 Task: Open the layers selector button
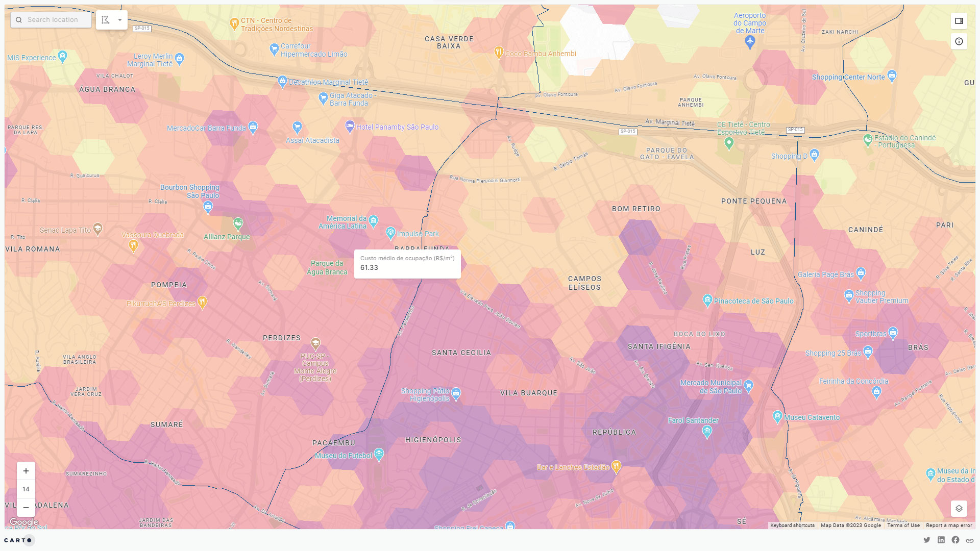coord(959,509)
